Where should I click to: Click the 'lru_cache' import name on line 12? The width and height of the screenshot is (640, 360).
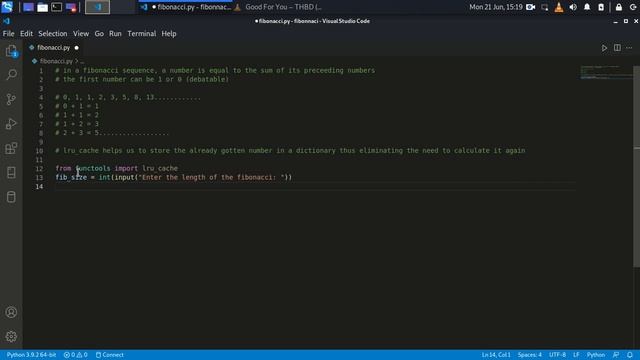(x=160, y=168)
